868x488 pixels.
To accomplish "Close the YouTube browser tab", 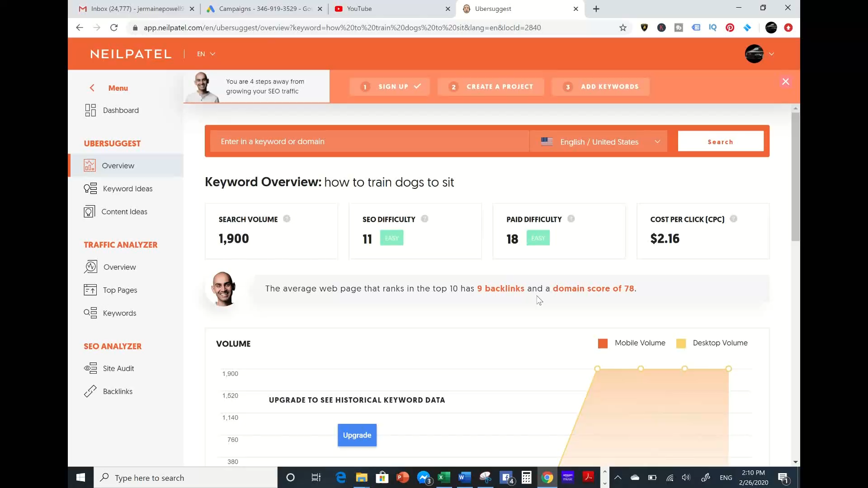I will click(448, 9).
